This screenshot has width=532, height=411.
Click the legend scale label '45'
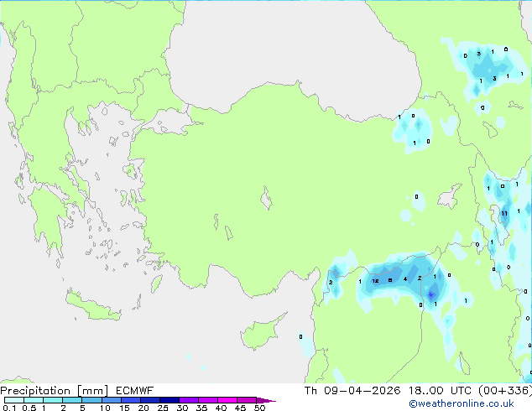240,408
